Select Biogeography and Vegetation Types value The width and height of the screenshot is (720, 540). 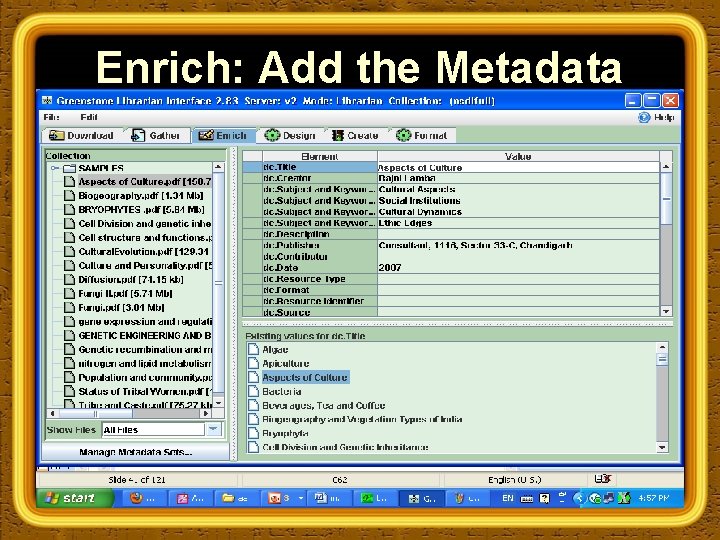click(362, 419)
